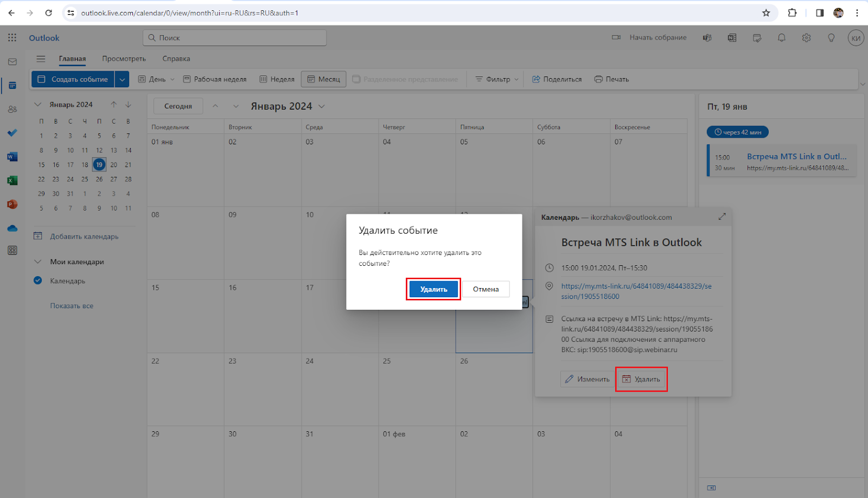Open the Фильтр dropdown
The image size is (868, 498).
coord(497,79)
